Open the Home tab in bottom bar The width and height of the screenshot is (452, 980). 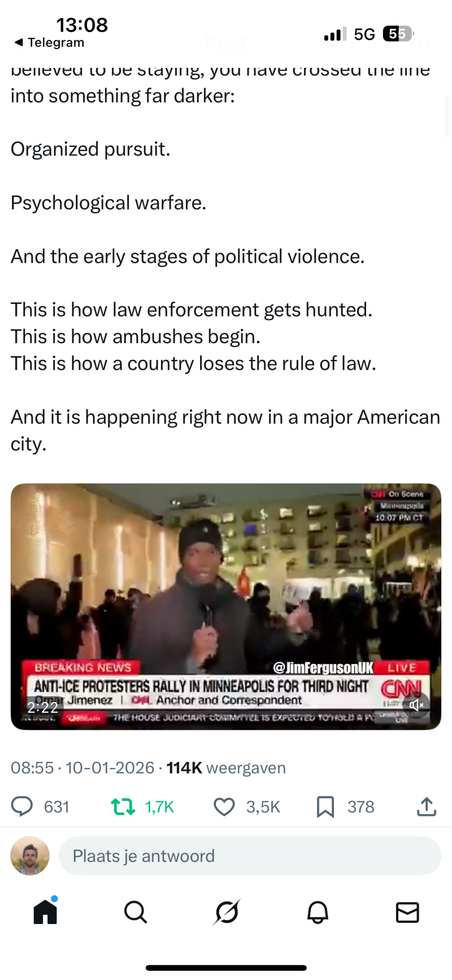[45, 912]
